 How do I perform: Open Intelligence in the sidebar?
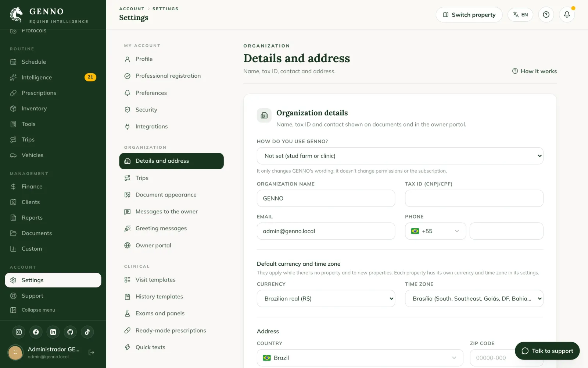[53, 77]
